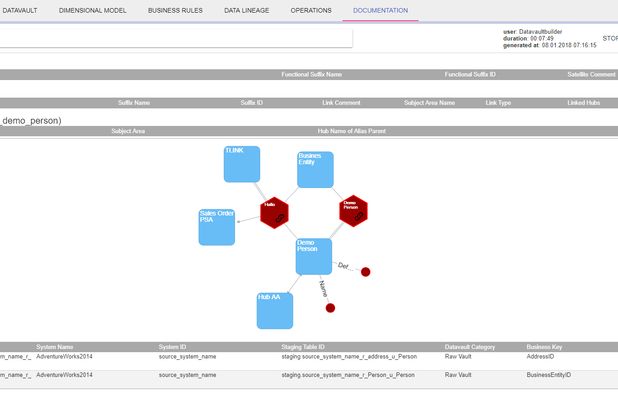Select the DOCUMENTATION tab
Image resolution: width=618 pixels, height=394 pixels.
point(380,11)
